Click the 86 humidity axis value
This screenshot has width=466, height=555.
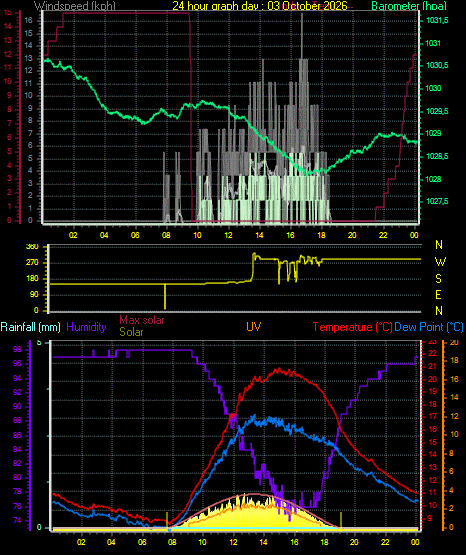(17, 435)
